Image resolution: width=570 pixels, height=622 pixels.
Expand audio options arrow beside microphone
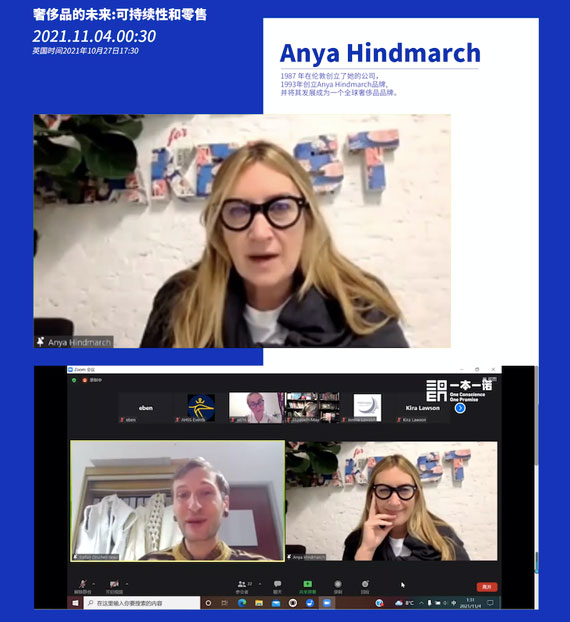94,584
